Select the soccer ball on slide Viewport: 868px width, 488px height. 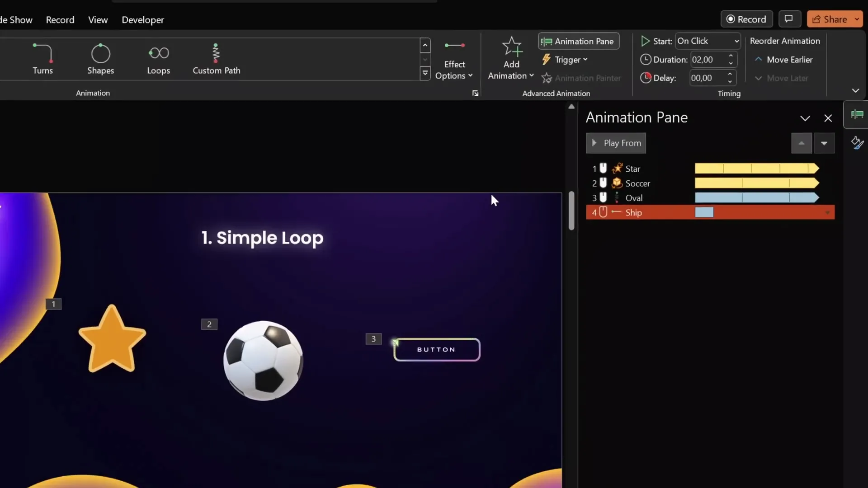[x=263, y=361]
